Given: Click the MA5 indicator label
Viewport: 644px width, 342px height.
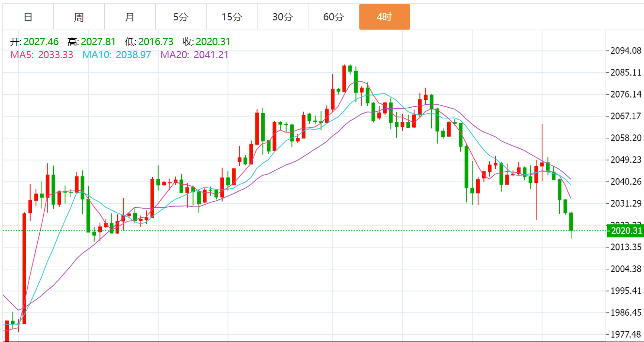Looking at the screenshot, I should coord(42,55).
